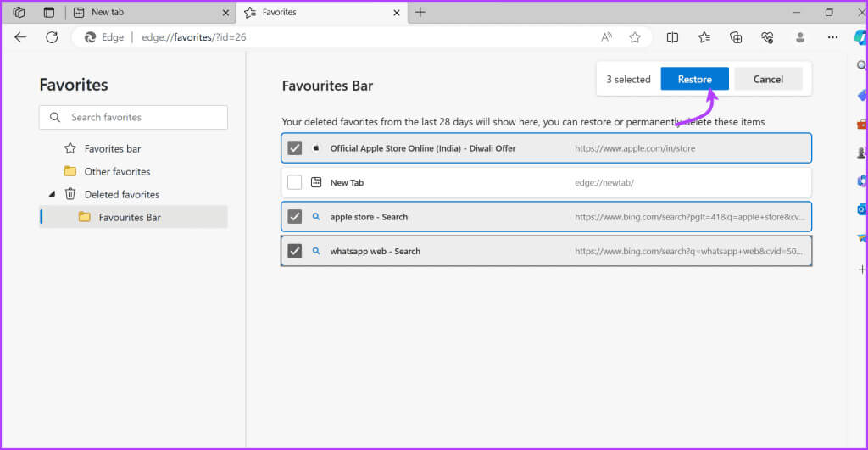
Task: Click the apple store bing.com URL
Action: pyautogui.click(x=690, y=217)
